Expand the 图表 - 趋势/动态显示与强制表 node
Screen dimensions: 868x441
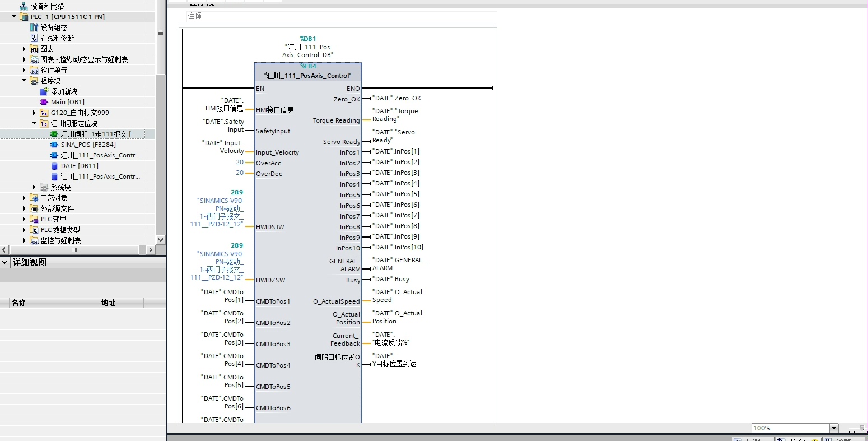pyautogui.click(x=24, y=59)
